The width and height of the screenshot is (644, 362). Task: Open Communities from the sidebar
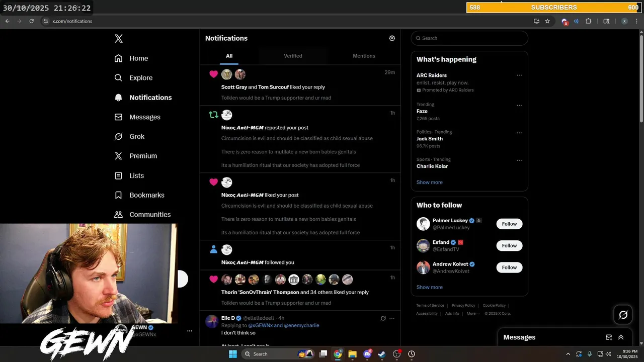pos(142,215)
